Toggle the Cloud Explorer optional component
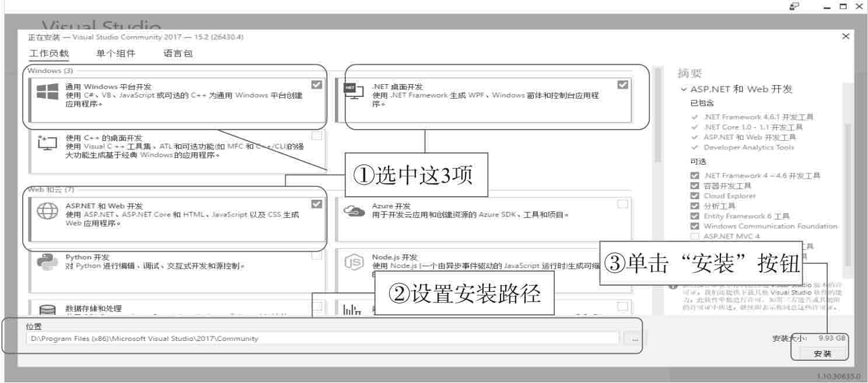This screenshot has height=383, width=868. (x=694, y=196)
